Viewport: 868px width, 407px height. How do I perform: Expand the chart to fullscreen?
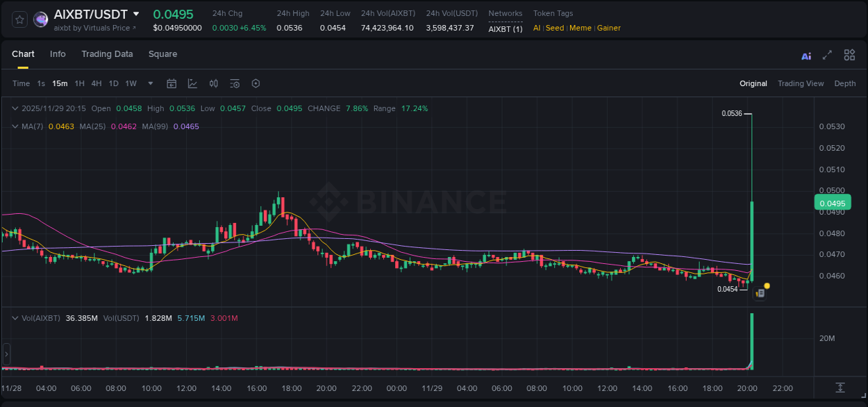[x=828, y=55]
